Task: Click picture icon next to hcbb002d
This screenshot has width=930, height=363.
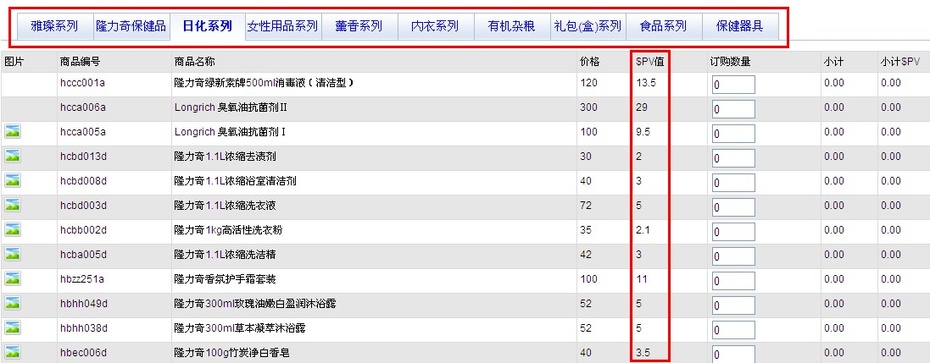Action: pos(12,230)
